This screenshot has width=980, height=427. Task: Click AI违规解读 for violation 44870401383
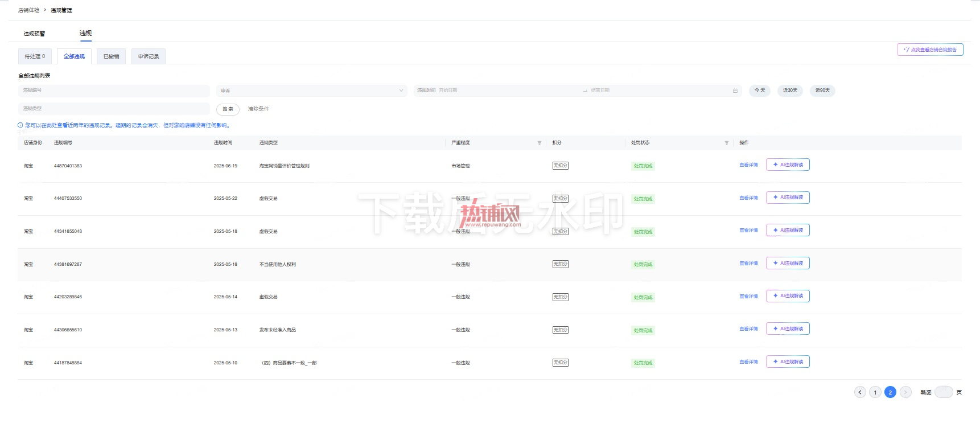click(788, 165)
